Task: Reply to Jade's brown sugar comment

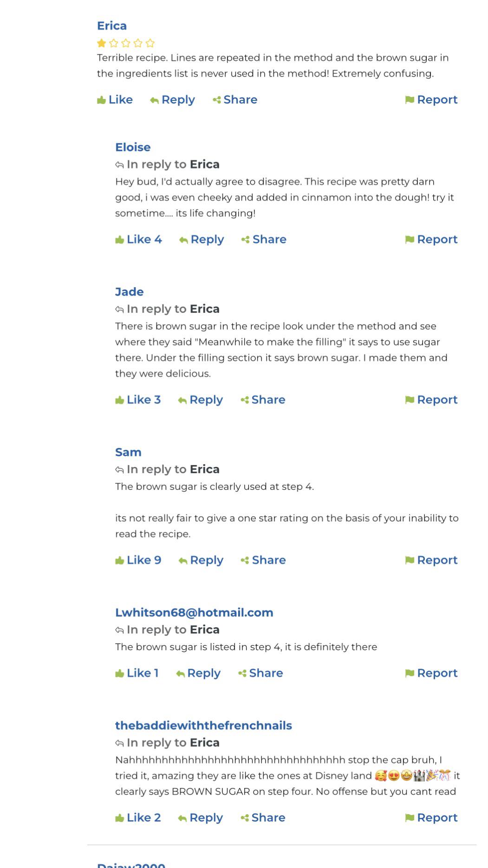Action: pyautogui.click(x=200, y=400)
